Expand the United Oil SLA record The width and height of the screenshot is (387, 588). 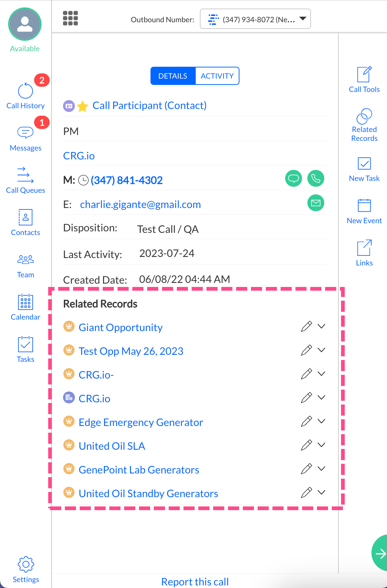(321, 445)
